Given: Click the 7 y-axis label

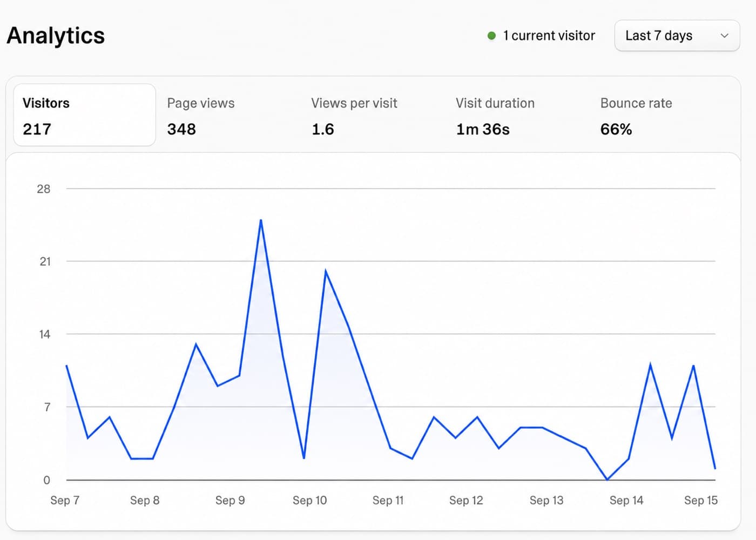Looking at the screenshot, I should pyautogui.click(x=48, y=407).
